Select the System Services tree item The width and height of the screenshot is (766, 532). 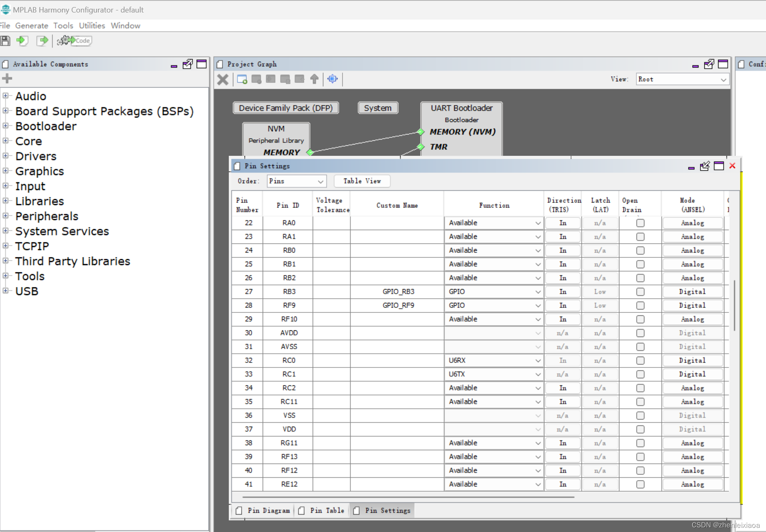(x=62, y=231)
